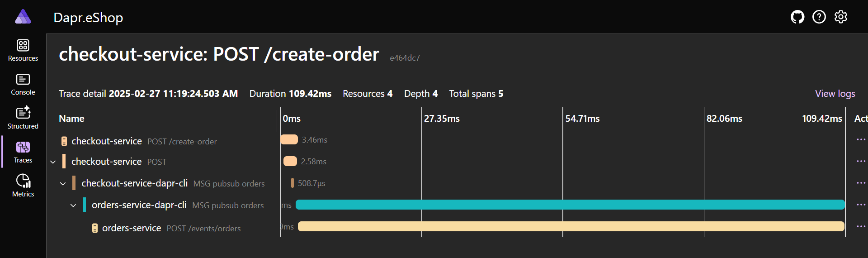Open actions menu for orders-service-dapr-cli row
Image resolution: width=868 pixels, height=258 pixels.
(x=861, y=205)
